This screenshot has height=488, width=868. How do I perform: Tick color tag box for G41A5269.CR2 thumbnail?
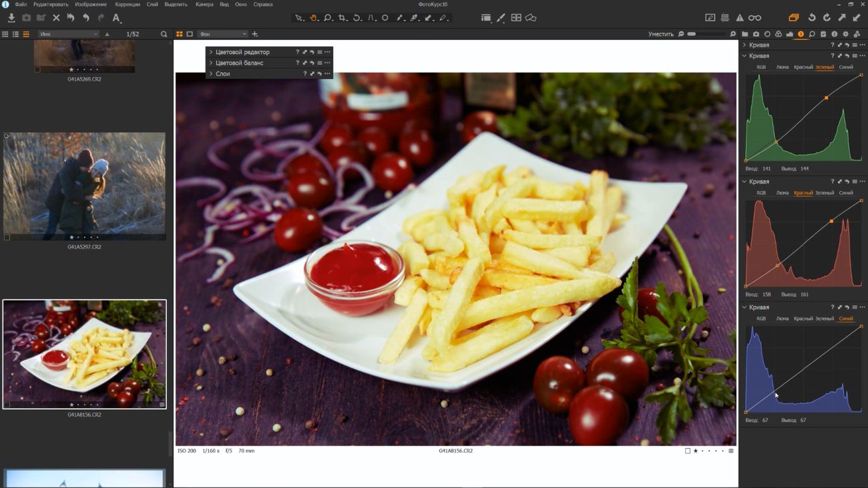click(37, 69)
